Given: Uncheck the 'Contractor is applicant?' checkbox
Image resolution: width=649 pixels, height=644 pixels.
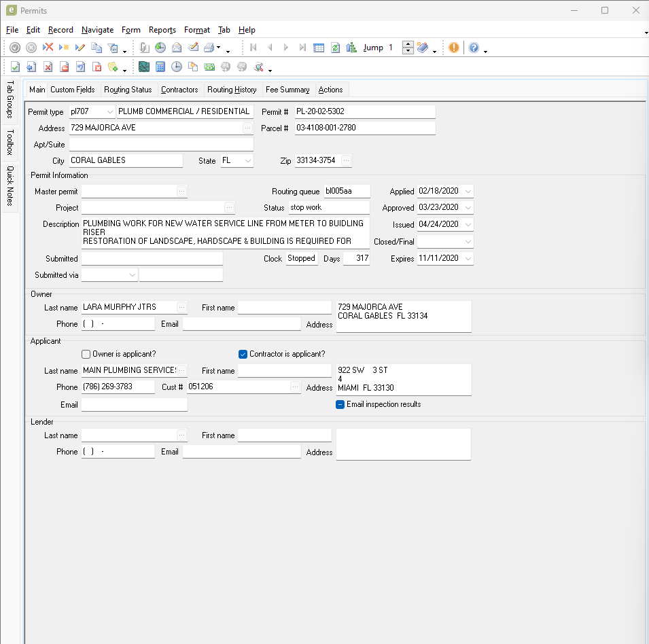Looking at the screenshot, I should click(x=243, y=354).
